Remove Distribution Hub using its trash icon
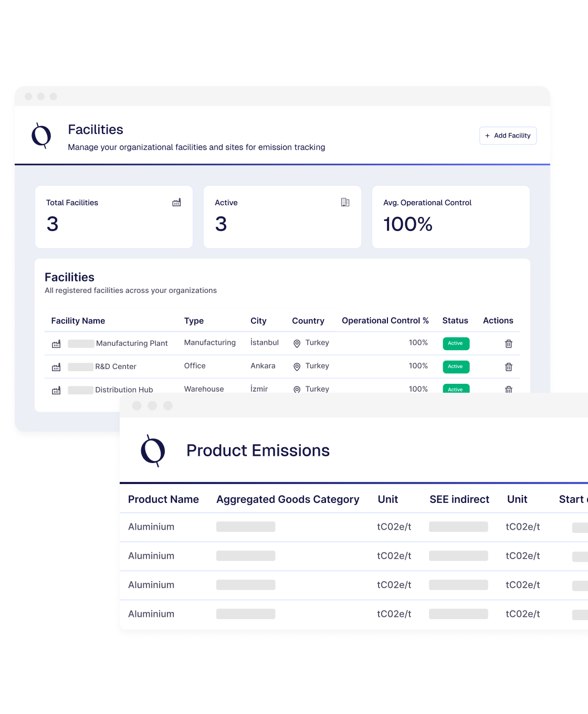 pyautogui.click(x=508, y=389)
